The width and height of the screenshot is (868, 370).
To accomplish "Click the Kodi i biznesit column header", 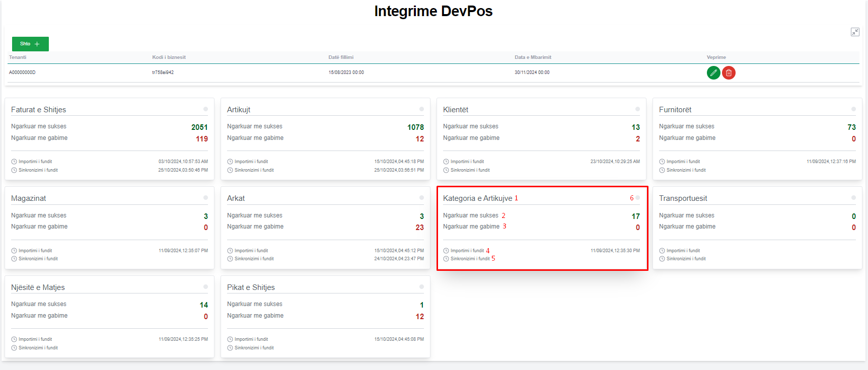I will click(169, 57).
